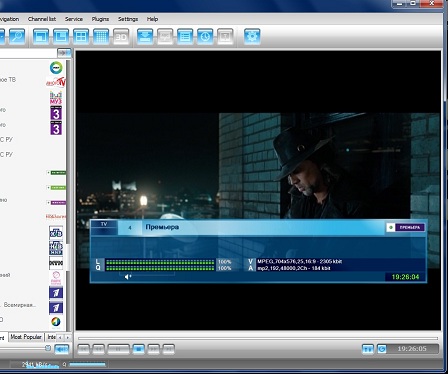Click the magnifier search toolbar icon
448x374 pixels.
click(x=17, y=36)
